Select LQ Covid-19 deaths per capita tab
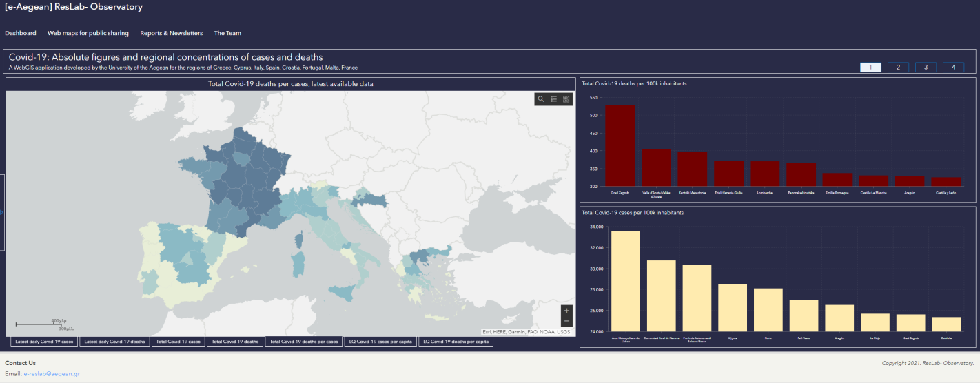Screen dimensions: 980x383 (456, 342)
